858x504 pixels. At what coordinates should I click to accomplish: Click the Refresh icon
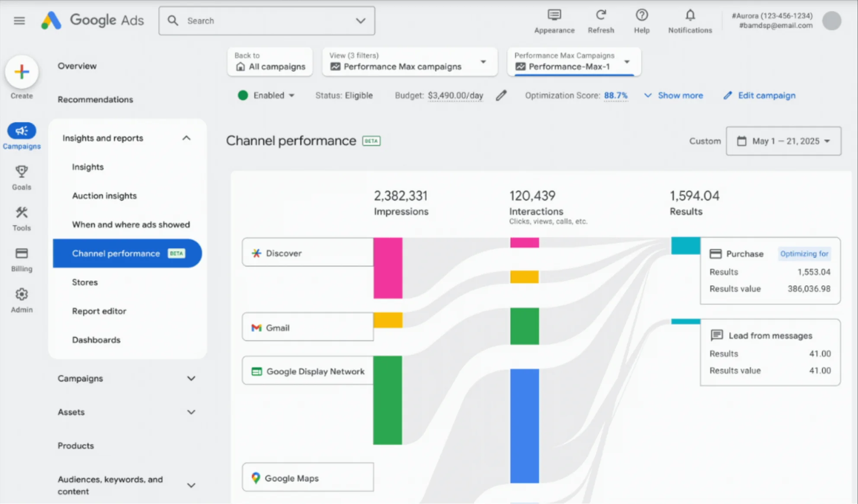click(x=601, y=16)
